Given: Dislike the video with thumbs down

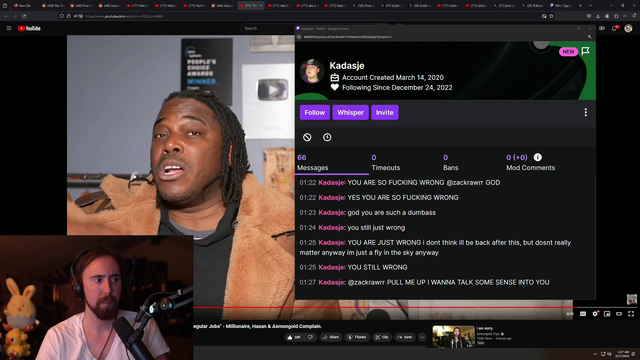Looking at the screenshot, I should point(311,337).
